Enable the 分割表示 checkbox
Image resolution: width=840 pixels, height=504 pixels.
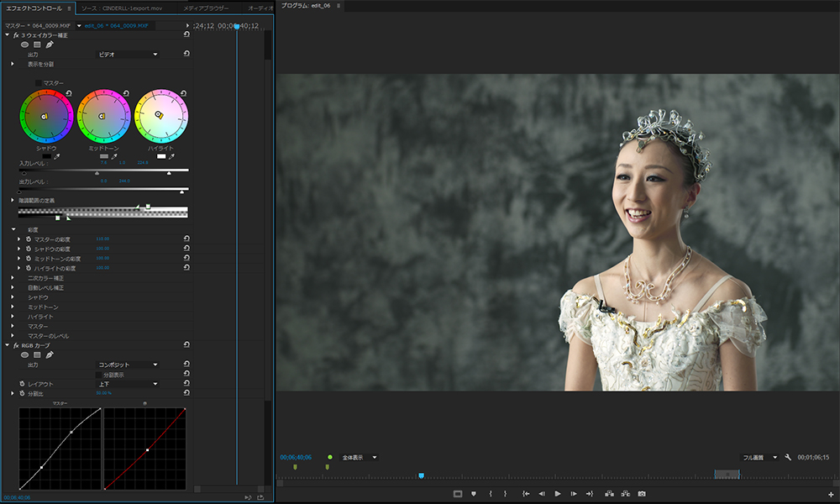pyautogui.click(x=98, y=375)
